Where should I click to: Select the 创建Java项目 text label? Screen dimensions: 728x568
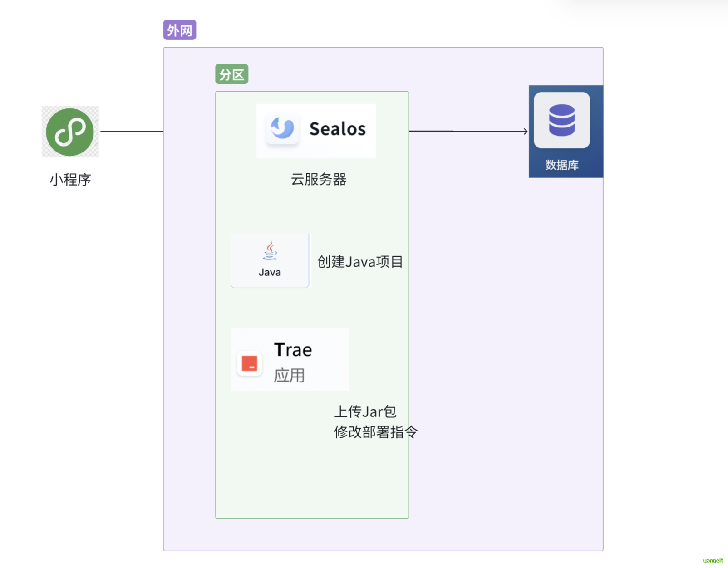[x=360, y=262]
